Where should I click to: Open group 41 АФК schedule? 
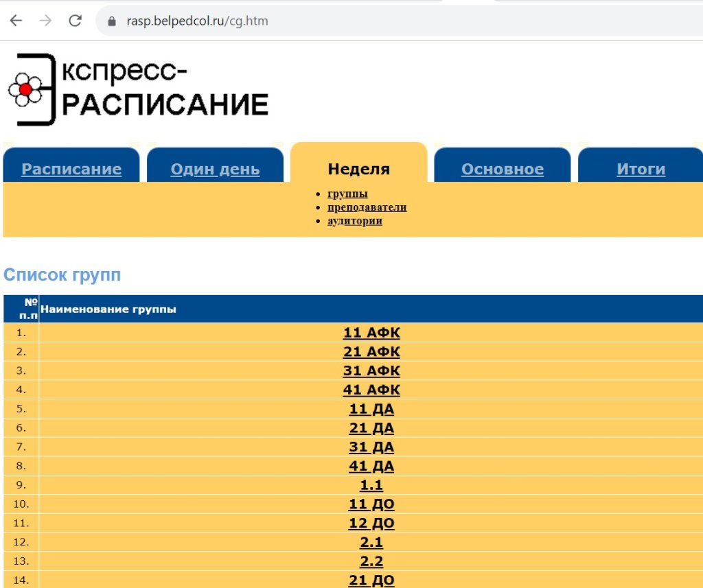371,390
